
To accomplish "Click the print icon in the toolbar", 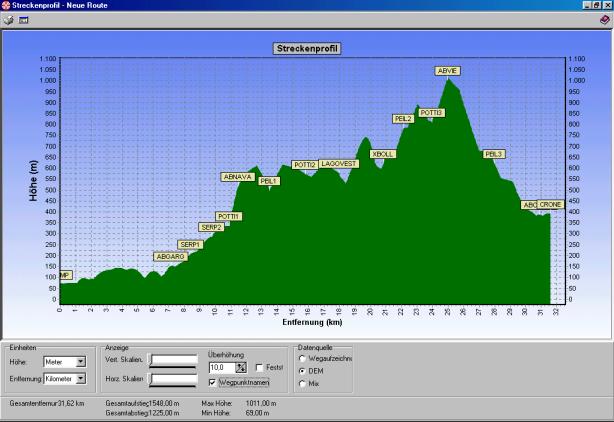I will pyautogui.click(x=8, y=19).
